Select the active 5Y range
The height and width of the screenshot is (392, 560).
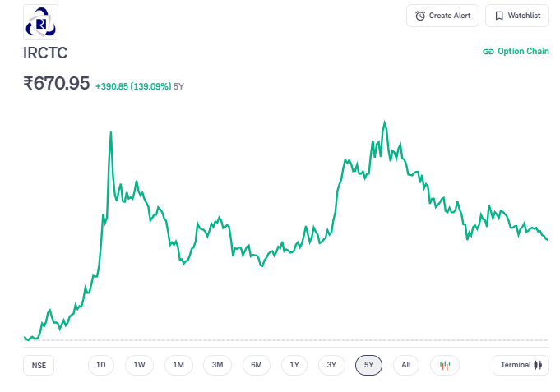point(368,365)
